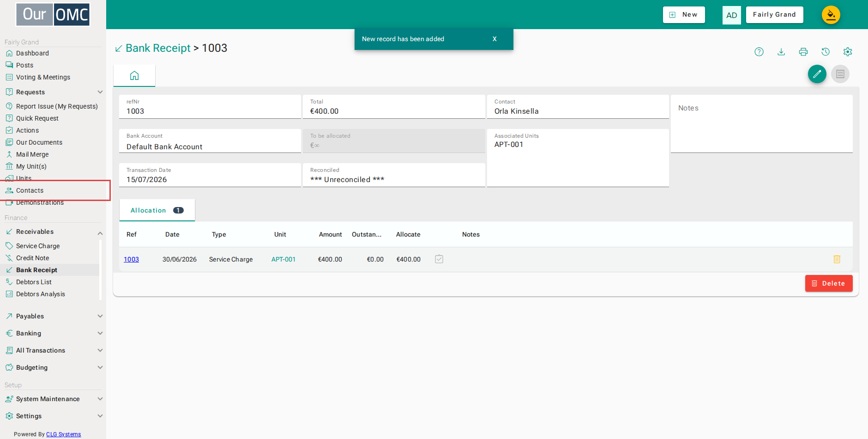Screen dimensions: 868x439
Task: Open the 1003 reference link in the table
Action: (131, 259)
